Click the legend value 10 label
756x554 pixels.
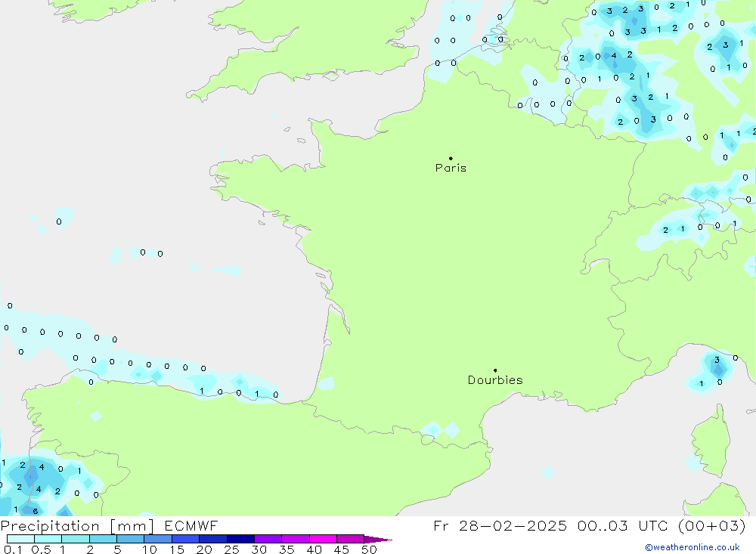[150, 549]
